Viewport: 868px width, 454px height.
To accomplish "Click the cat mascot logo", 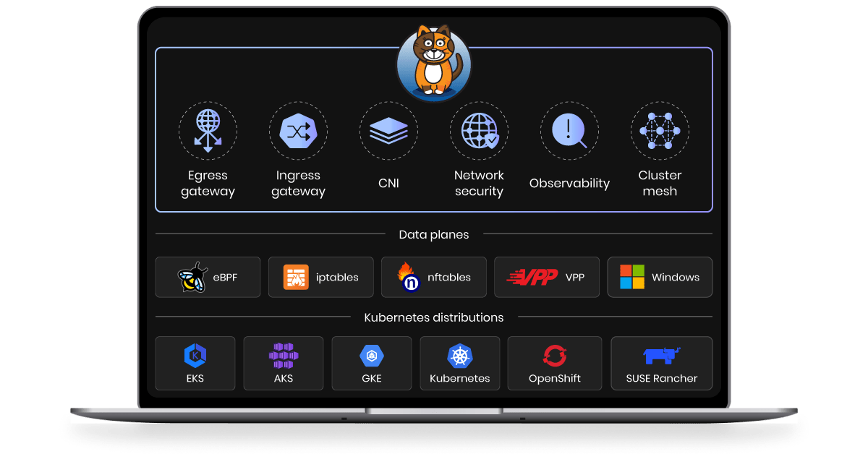I will (x=434, y=61).
